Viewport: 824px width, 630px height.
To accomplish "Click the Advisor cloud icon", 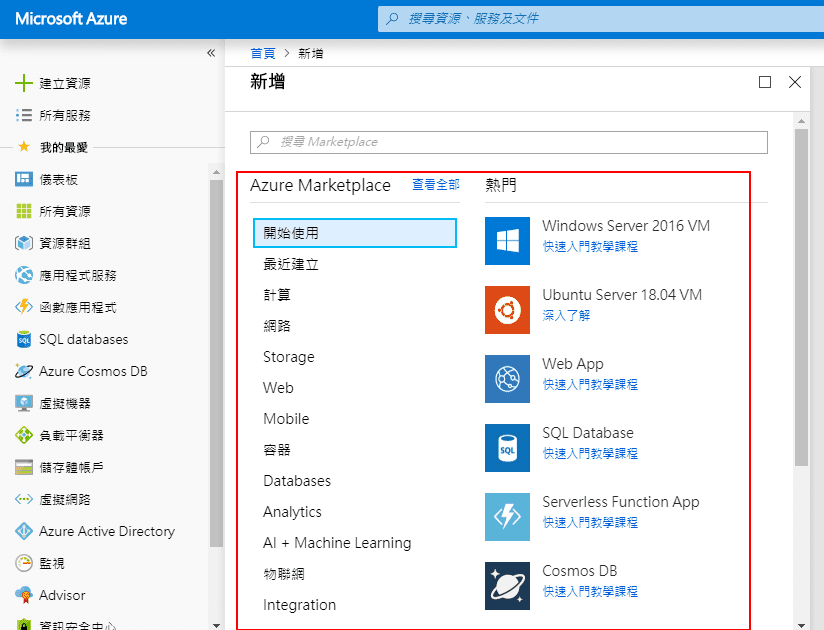I will pyautogui.click(x=24, y=595).
